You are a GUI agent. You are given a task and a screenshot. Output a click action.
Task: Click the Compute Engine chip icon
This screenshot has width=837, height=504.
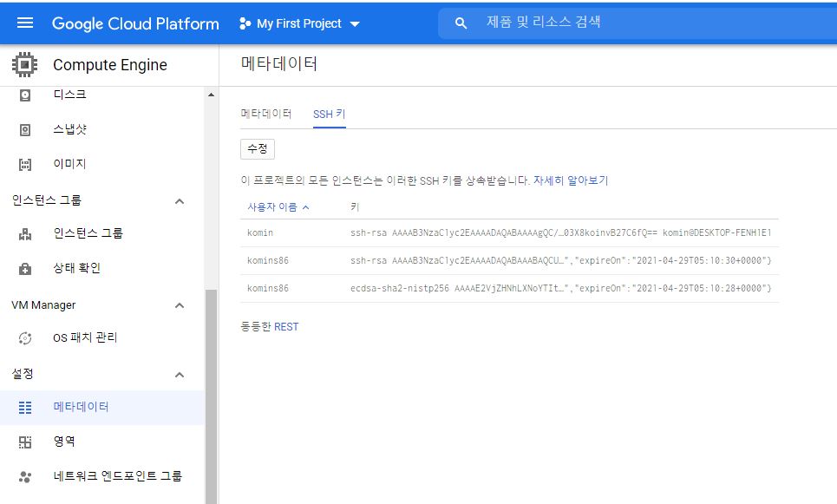[24, 64]
